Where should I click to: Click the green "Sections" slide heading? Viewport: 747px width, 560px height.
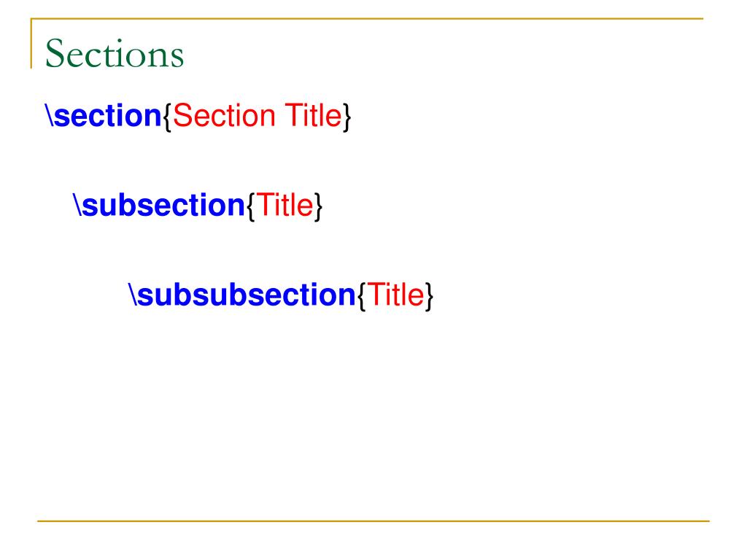[x=115, y=54]
